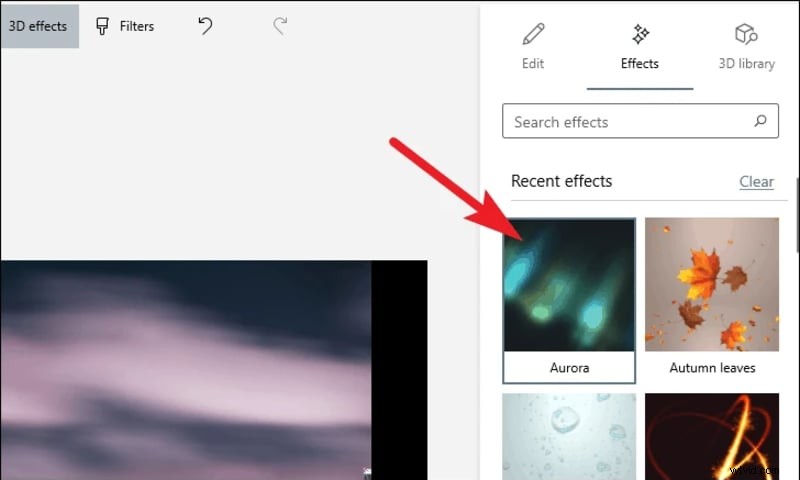Select the bubbles effect thumbnail
This screenshot has width=800, height=480.
point(569,436)
